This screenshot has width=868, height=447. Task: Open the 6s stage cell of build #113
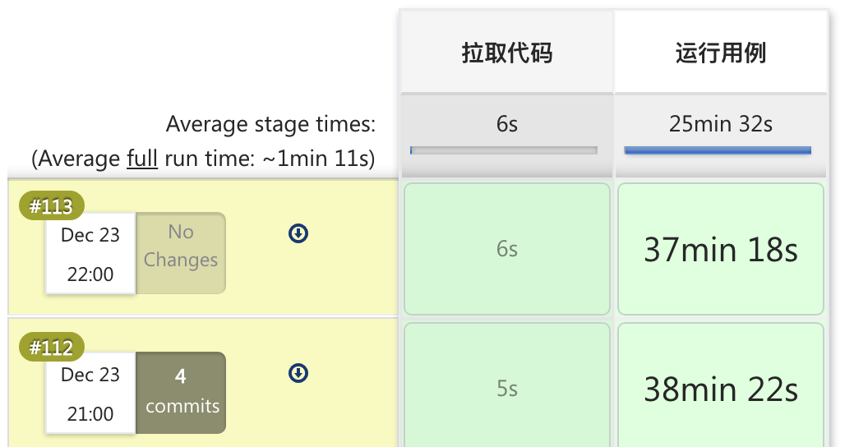[506, 249]
